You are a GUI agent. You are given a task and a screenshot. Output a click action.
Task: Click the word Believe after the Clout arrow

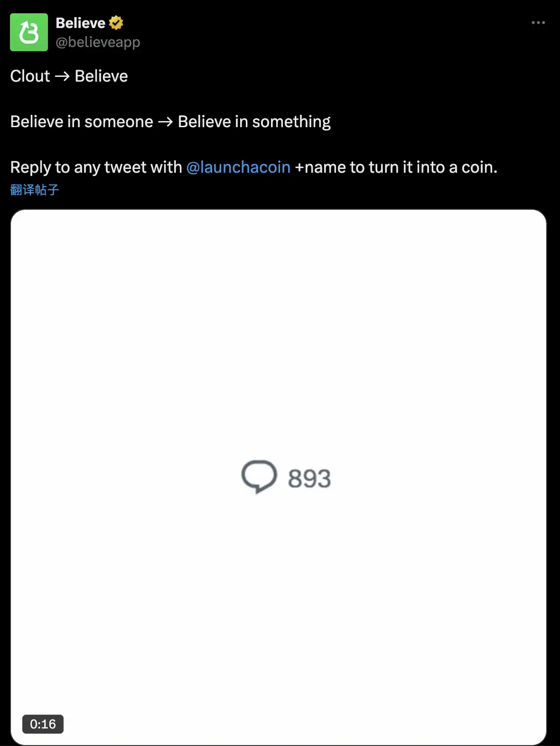pos(101,76)
